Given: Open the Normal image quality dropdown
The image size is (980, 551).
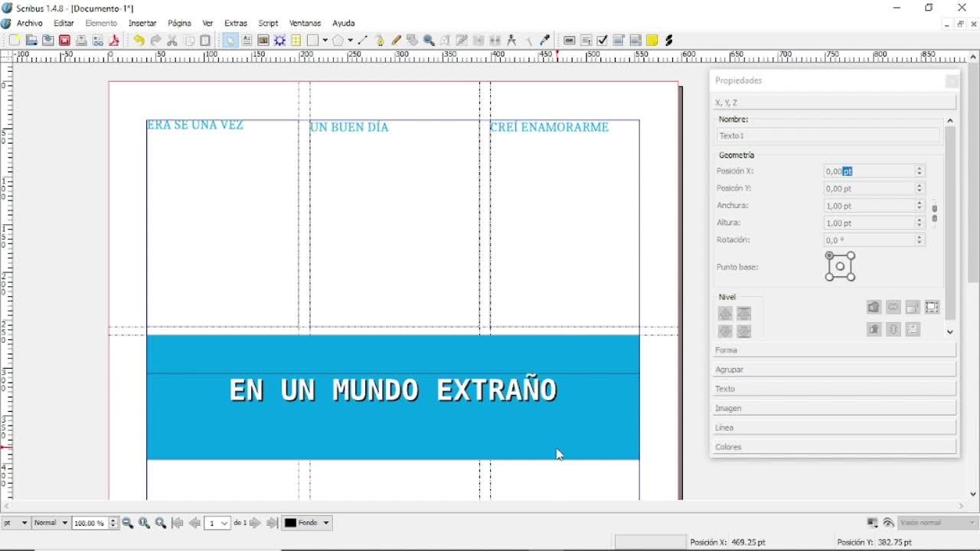Looking at the screenshot, I should click(x=50, y=523).
